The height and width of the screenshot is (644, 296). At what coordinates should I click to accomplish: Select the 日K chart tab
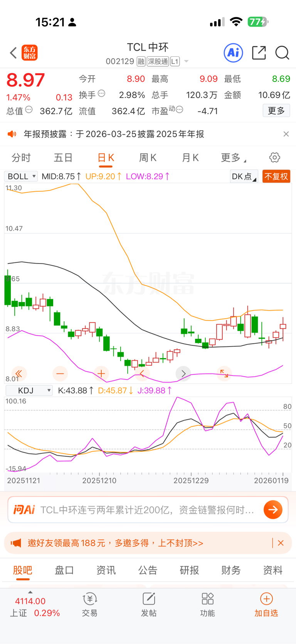click(x=106, y=158)
